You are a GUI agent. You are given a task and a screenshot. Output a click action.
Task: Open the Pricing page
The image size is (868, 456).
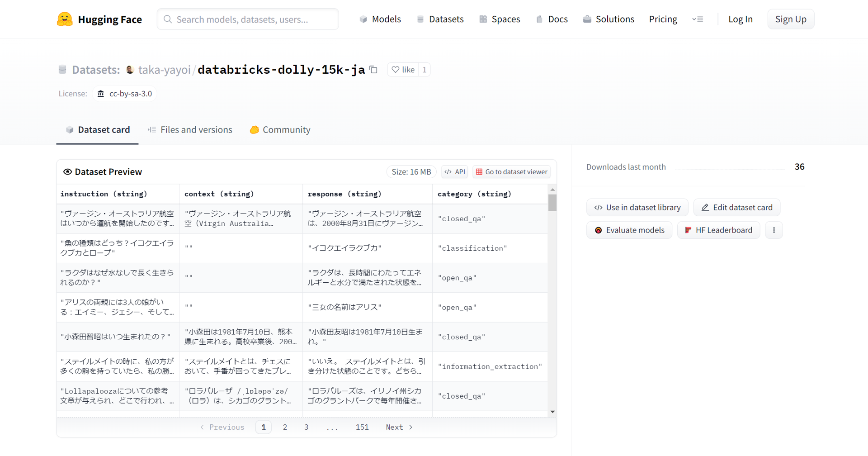[x=663, y=19]
